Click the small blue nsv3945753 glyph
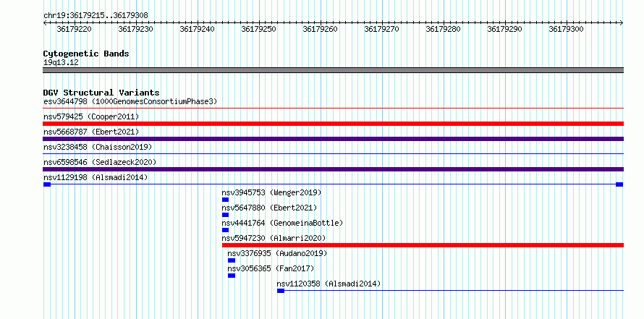 225,200
